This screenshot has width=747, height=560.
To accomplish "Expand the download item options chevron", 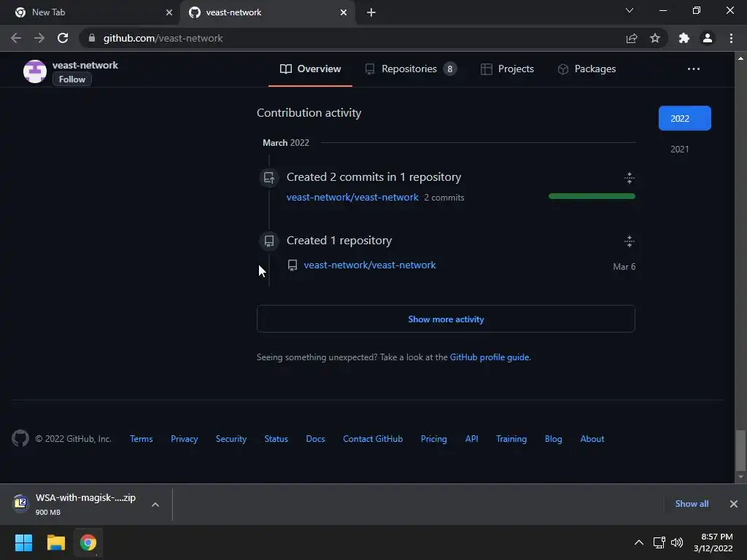I will 155,505.
